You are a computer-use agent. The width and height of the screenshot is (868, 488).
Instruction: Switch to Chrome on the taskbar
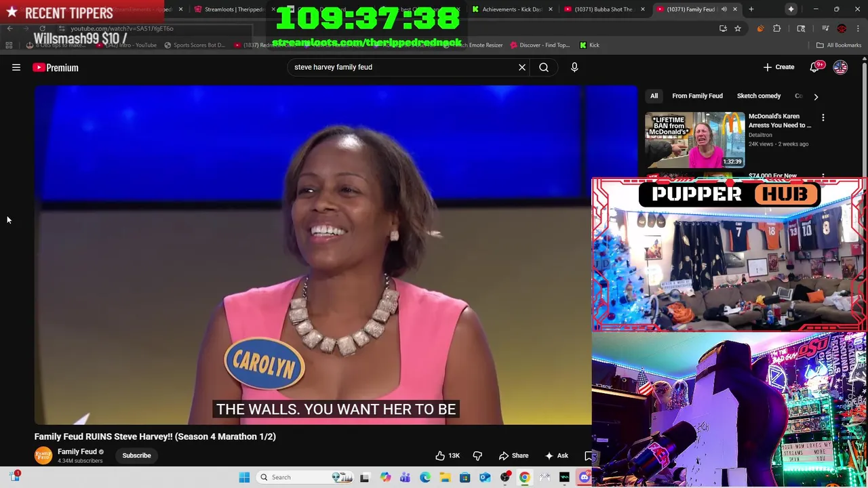(525, 477)
